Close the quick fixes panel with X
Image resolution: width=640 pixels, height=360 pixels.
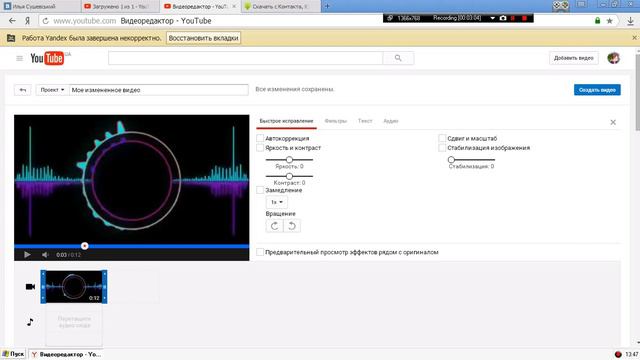(613, 122)
